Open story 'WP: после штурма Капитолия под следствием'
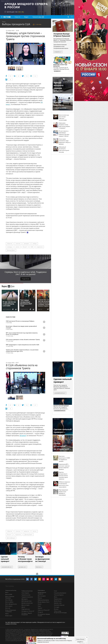Image resolution: width=108 pixels, height=644 pixels. click(x=22, y=334)
